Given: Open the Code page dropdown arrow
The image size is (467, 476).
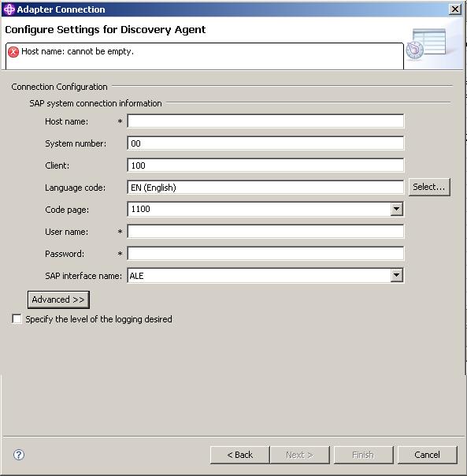Looking at the screenshot, I should [397, 209].
